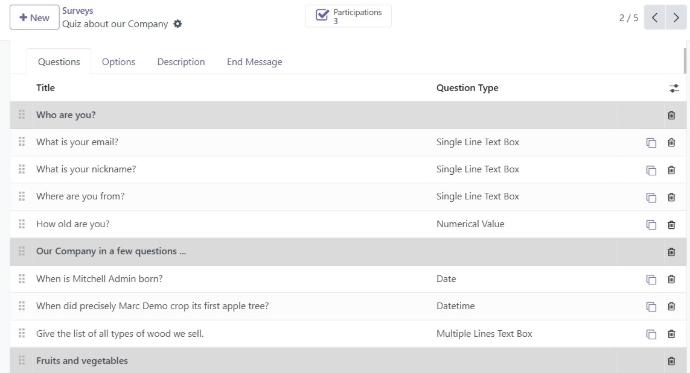Click drag handle of 'Where are you from?'
This screenshot has width=690, height=373.
point(22,197)
